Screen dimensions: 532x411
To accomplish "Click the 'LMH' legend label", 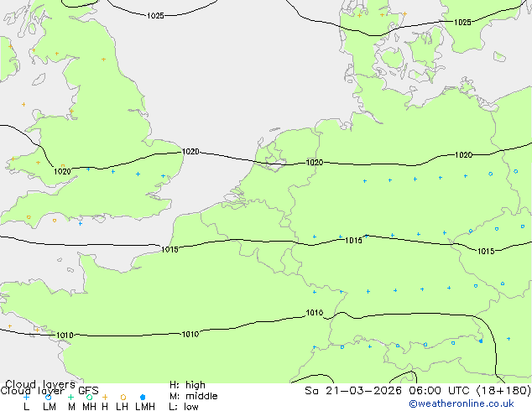I will coord(145,406).
